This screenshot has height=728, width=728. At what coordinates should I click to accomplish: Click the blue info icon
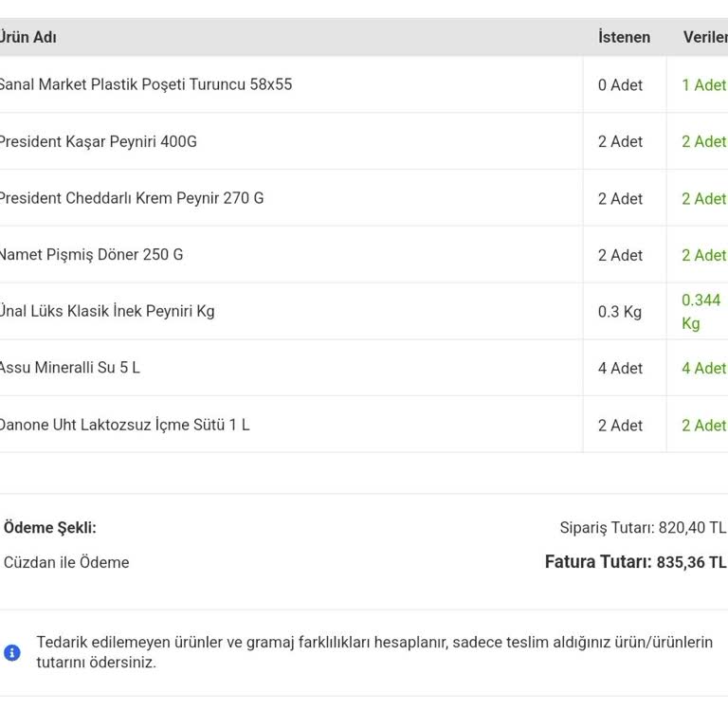[x=12, y=652]
